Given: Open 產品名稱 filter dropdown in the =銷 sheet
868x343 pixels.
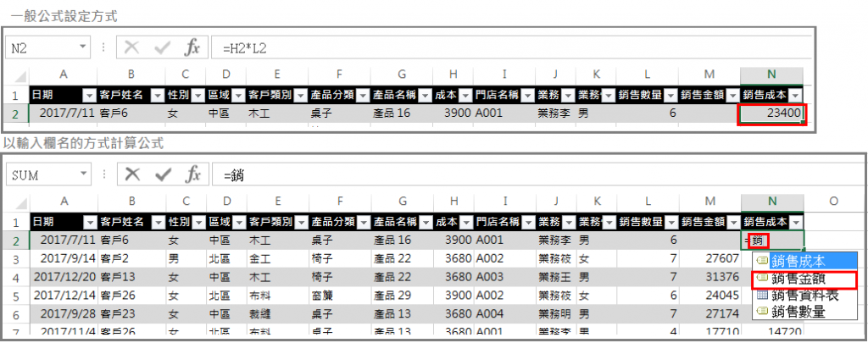Looking at the screenshot, I should pos(425,223).
